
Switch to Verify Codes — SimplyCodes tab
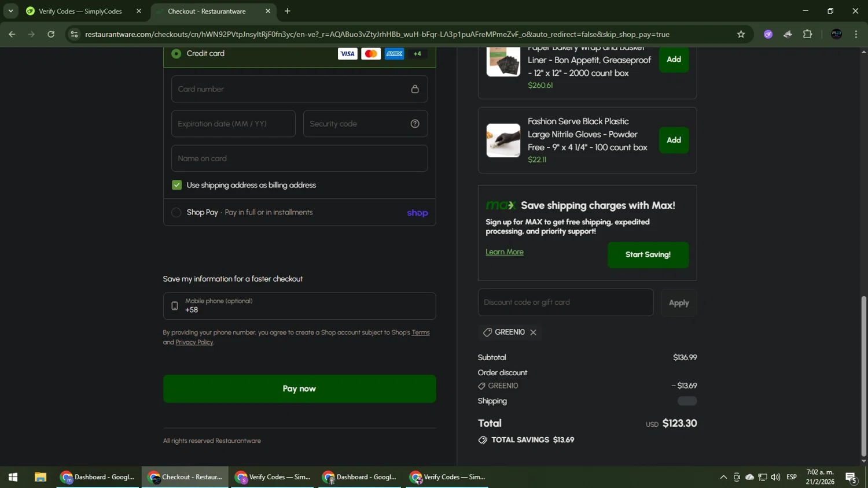point(84,11)
